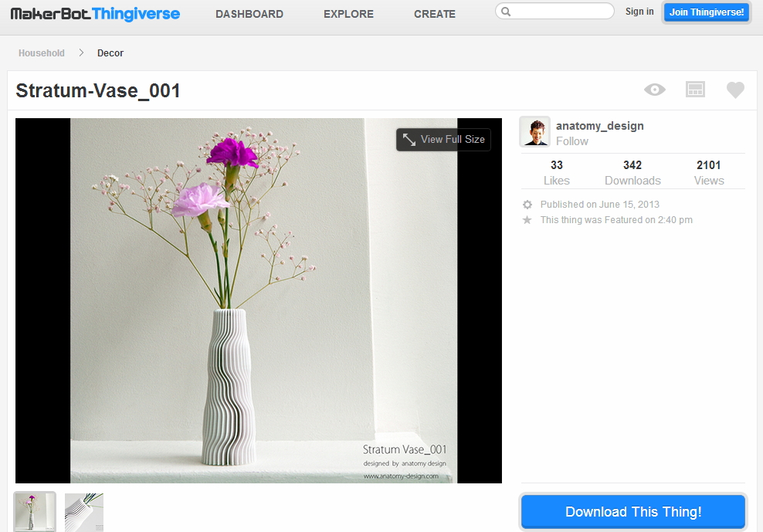Open the Explore menu
This screenshot has width=763, height=532.
coord(348,14)
